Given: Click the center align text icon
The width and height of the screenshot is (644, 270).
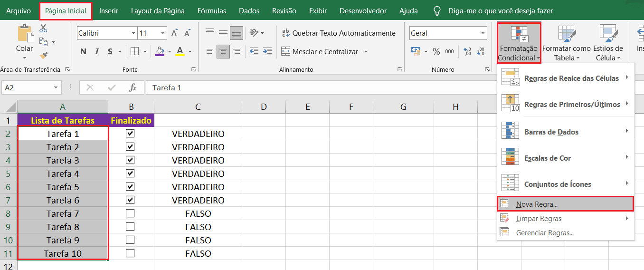Looking at the screenshot, I should 223,51.
